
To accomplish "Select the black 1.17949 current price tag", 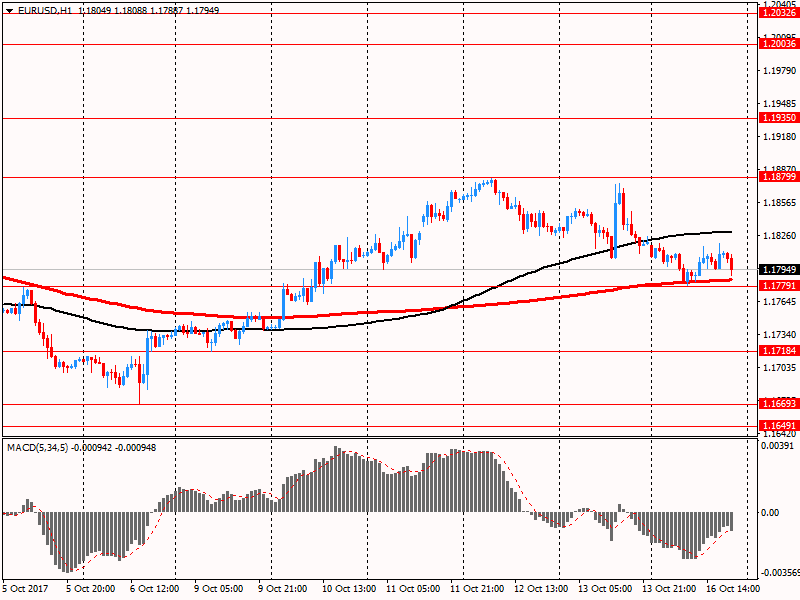I will 779,269.
